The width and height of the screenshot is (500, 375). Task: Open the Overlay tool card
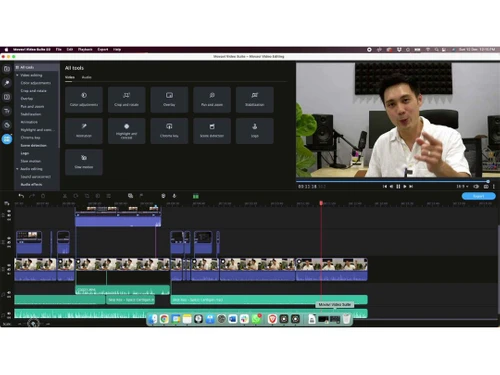coord(169,99)
